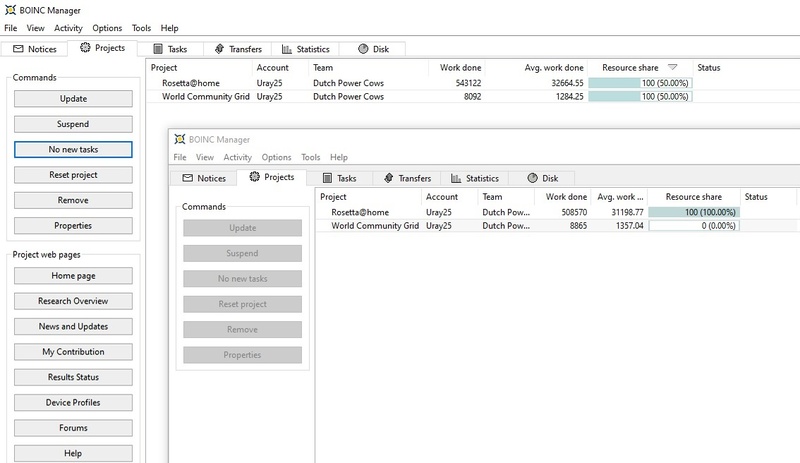
Task: Open the Activity menu in the front window
Action: point(238,157)
